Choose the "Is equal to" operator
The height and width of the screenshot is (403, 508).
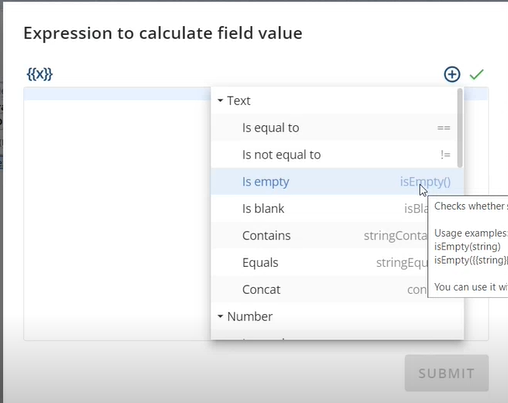click(x=334, y=128)
